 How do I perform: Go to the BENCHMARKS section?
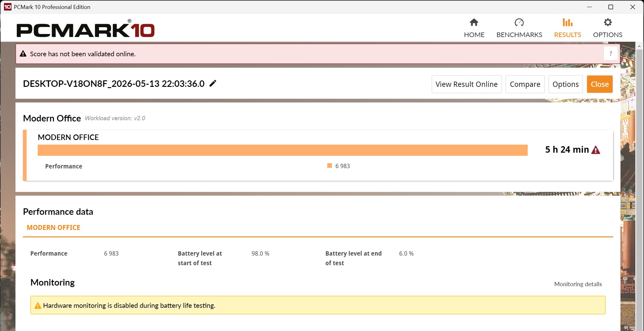tap(519, 28)
